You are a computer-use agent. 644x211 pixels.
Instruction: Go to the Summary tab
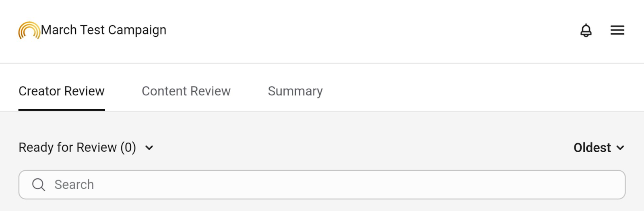pyautogui.click(x=295, y=91)
